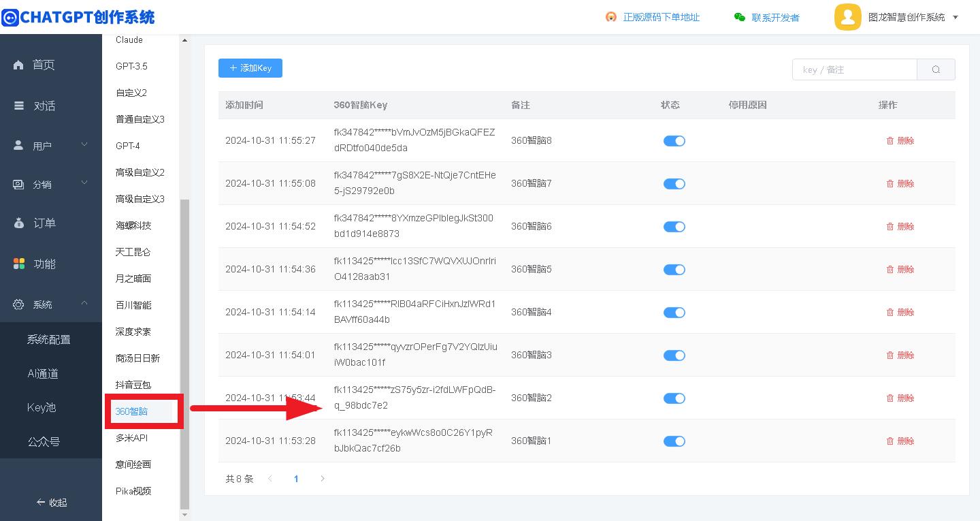980x521 pixels.
Task: Go to next page arrow in pagination
Action: 323,479
